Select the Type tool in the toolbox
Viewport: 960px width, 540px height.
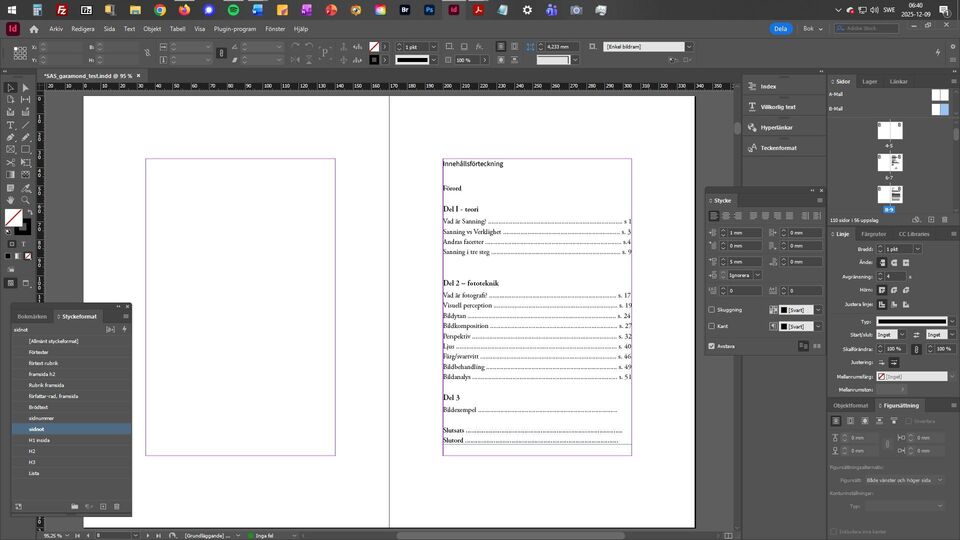pyautogui.click(x=11, y=125)
